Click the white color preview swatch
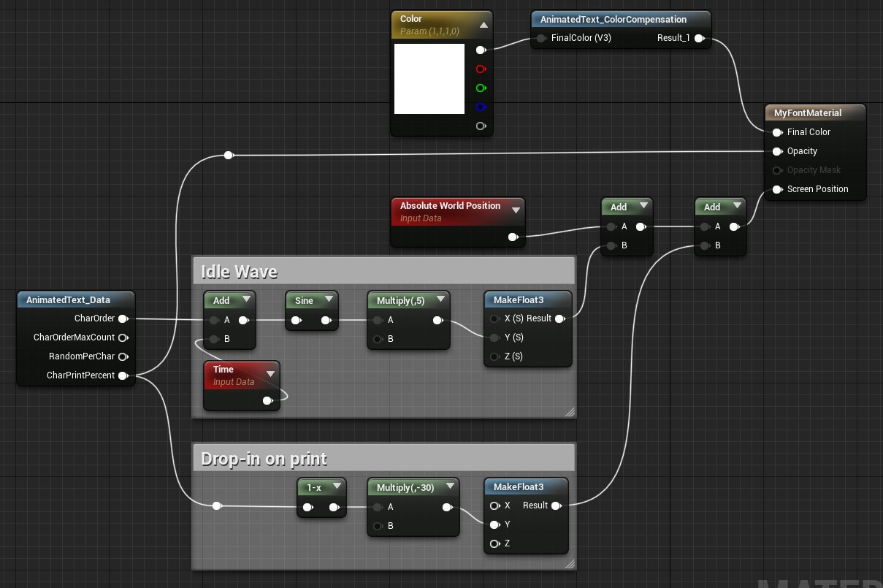This screenshot has width=883, height=588. (x=429, y=79)
